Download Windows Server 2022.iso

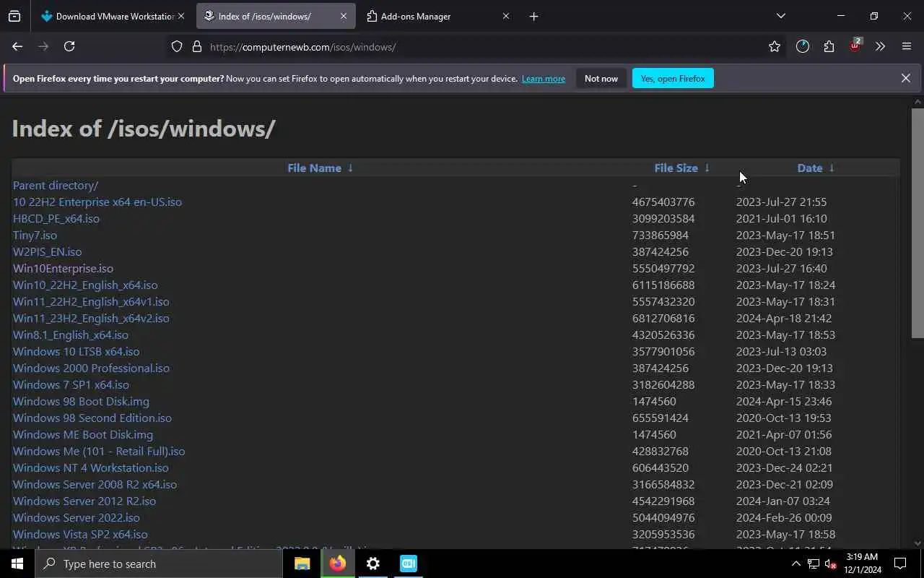tap(77, 517)
